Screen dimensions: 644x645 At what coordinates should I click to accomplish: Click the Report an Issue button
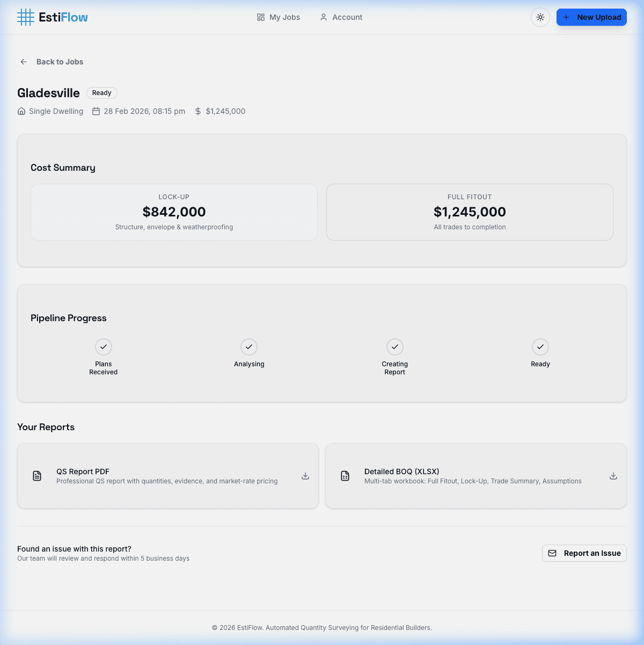[584, 553]
